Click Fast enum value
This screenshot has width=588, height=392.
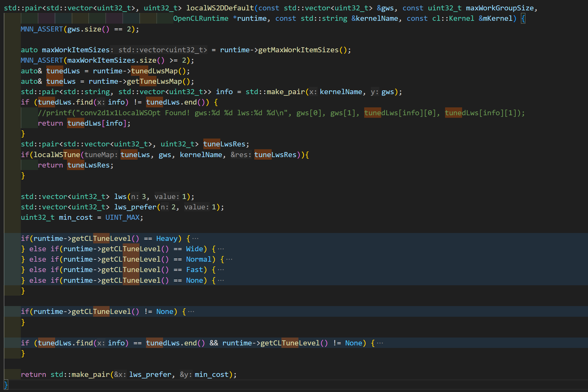[x=195, y=270]
